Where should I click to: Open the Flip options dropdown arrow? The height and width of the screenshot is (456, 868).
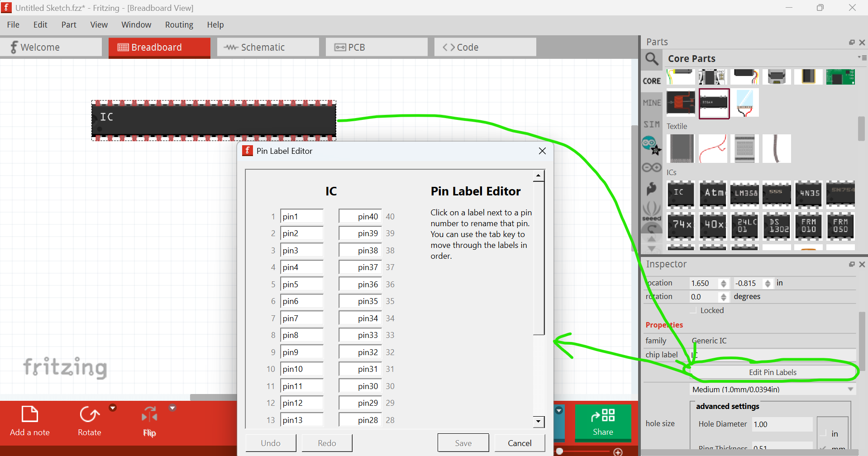172,408
